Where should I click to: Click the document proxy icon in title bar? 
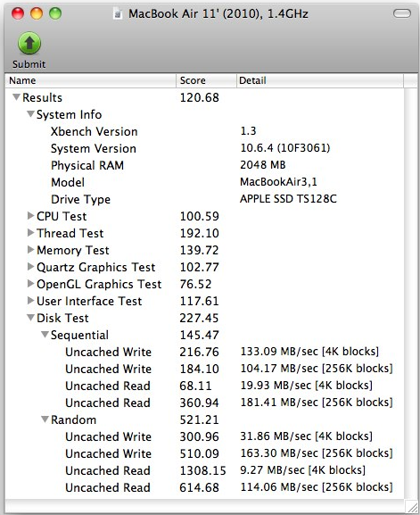(x=118, y=14)
